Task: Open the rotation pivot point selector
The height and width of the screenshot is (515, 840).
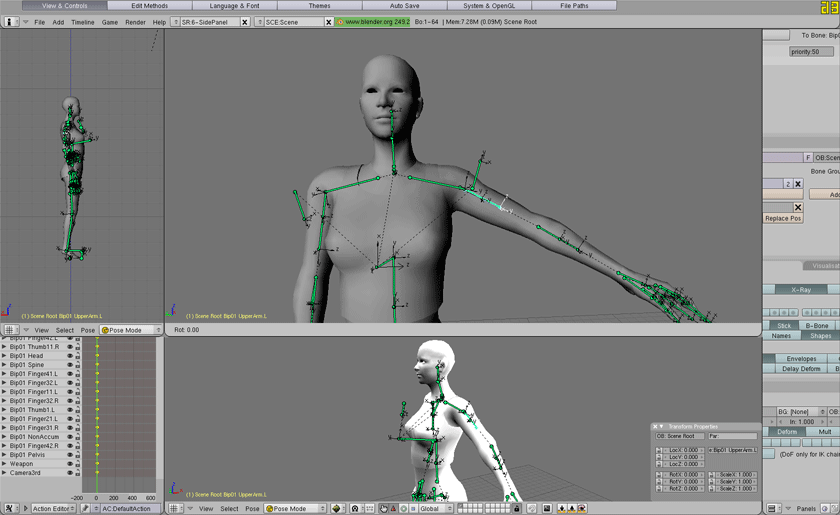Action: 355,508
